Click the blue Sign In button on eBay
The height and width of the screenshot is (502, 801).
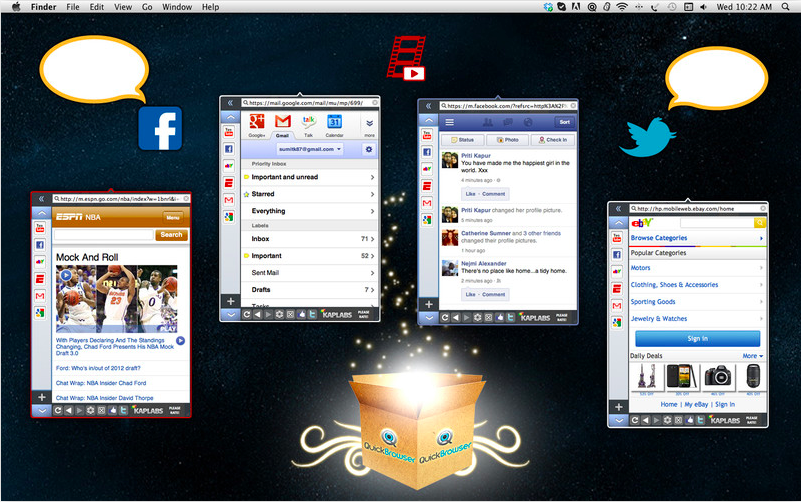[x=697, y=338]
